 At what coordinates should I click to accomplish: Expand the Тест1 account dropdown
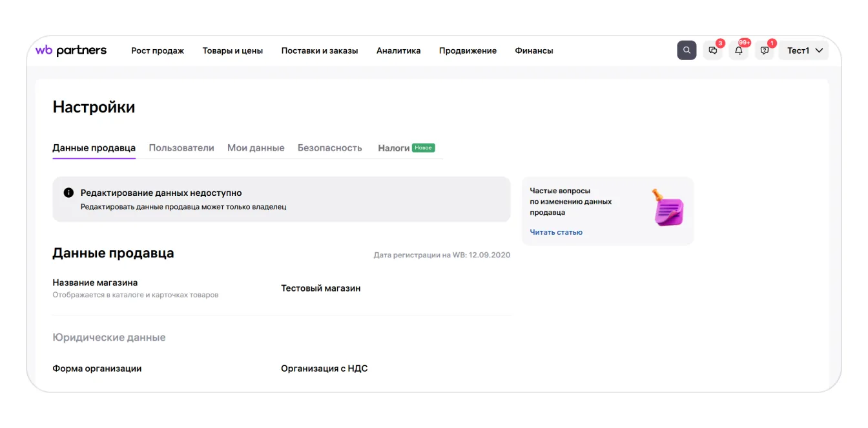(804, 50)
